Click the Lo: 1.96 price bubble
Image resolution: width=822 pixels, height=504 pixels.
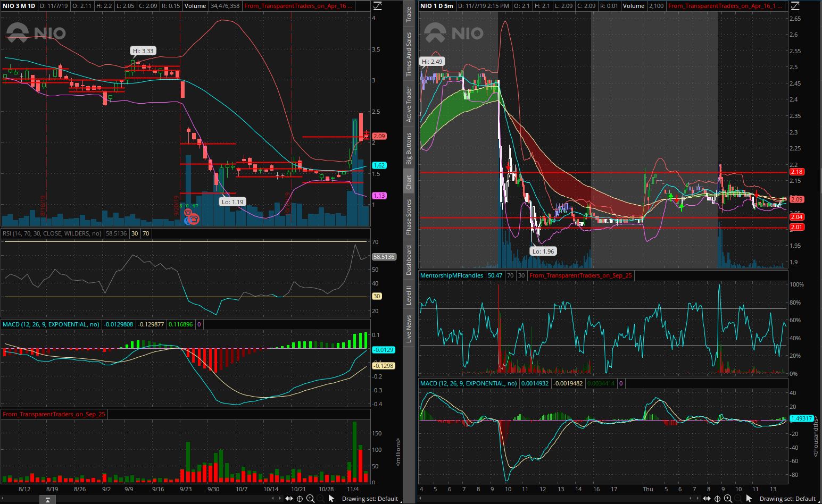coord(543,251)
